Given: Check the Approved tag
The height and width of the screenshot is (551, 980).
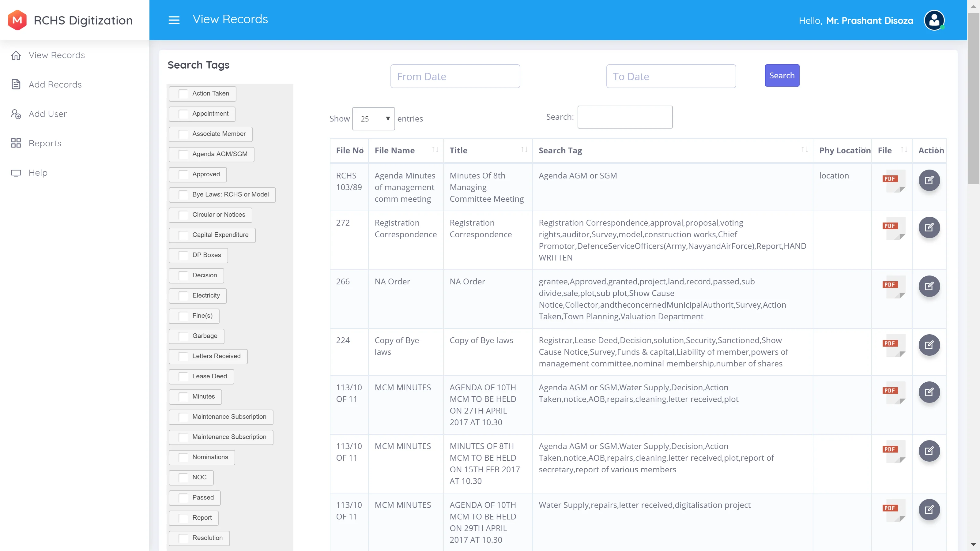Looking at the screenshot, I should point(183,174).
